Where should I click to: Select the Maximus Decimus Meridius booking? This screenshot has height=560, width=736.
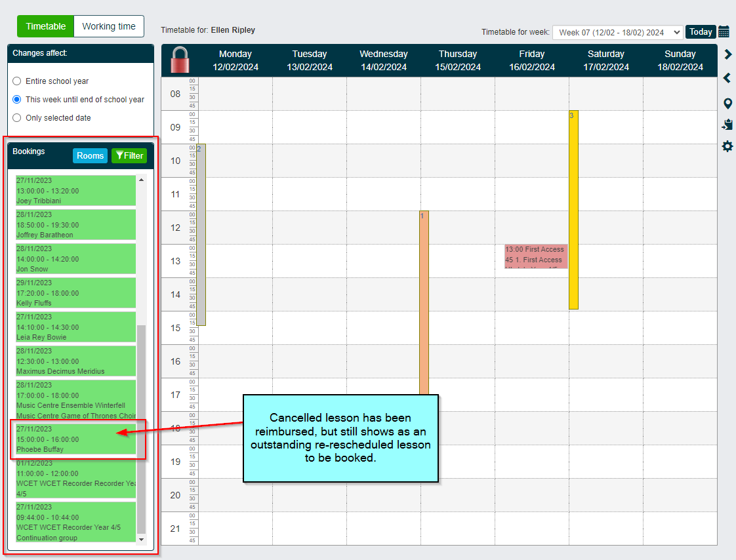coord(75,361)
